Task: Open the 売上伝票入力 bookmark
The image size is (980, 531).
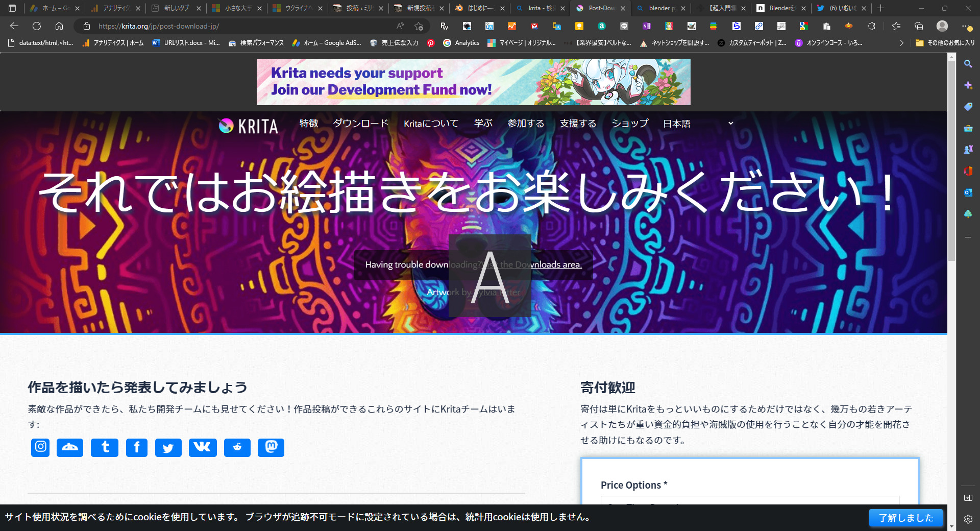Action: click(394, 43)
